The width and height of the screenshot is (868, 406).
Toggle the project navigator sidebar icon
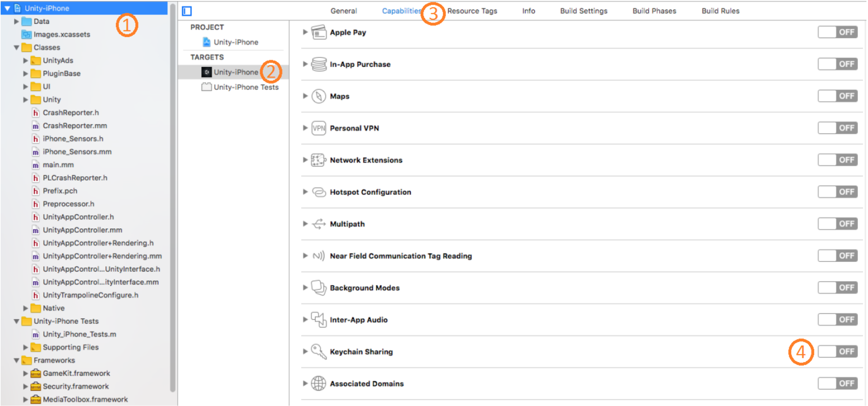click(187, 11)
